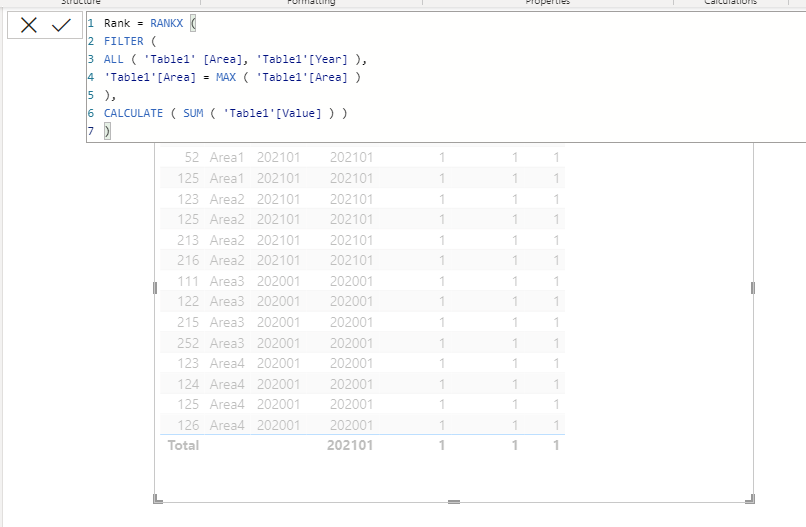Click the Total row label
Screen dimensions: 806x527
pos(183,445)
